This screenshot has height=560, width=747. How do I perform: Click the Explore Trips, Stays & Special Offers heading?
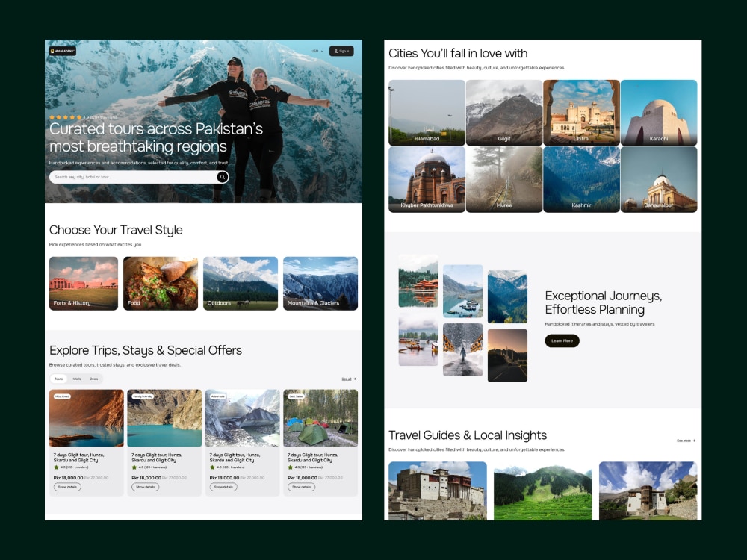pos(146,350)
